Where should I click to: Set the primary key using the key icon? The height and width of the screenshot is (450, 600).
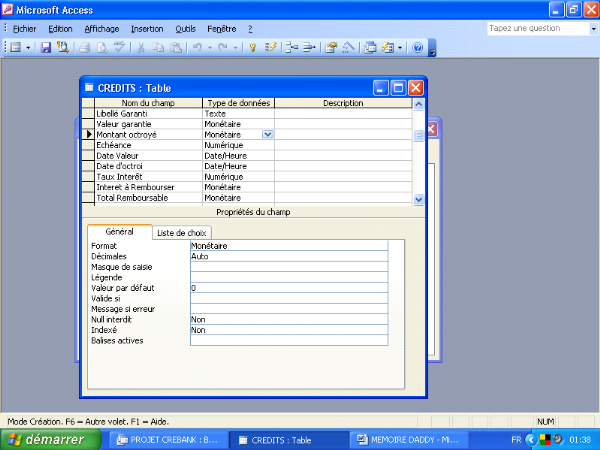point(252,47)
